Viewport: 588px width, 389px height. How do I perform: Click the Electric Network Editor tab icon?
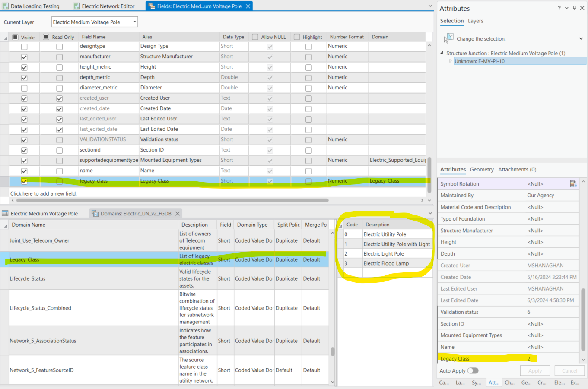(76, 6)
